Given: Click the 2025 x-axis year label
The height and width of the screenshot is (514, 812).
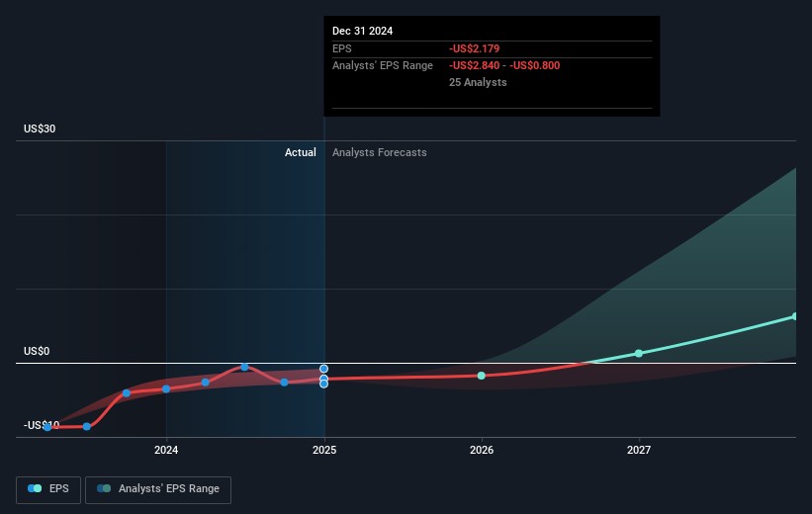Looking at the screenshot, I should [324, 451].
